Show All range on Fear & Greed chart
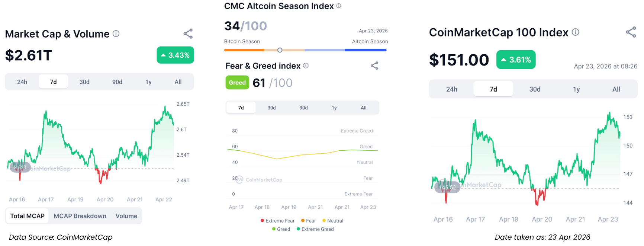The height and width of the screenshot is (246, 644). (x=364, y=108)
